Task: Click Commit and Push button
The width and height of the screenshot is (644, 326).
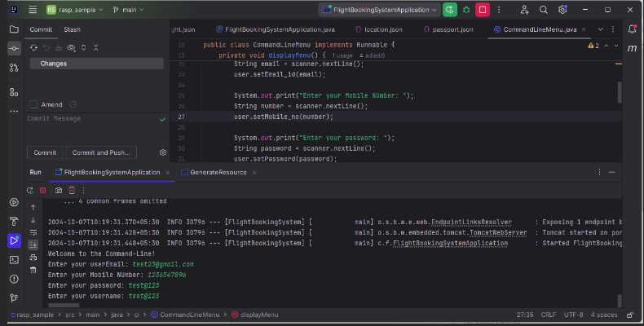Action: coord(101,152)
